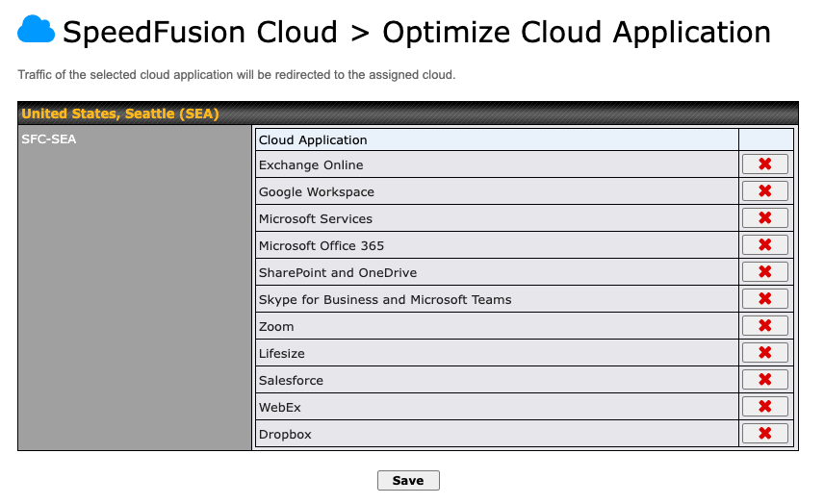Select the Dropbox application name
This screenshot has width=824, height=504.
pos(285,435)
